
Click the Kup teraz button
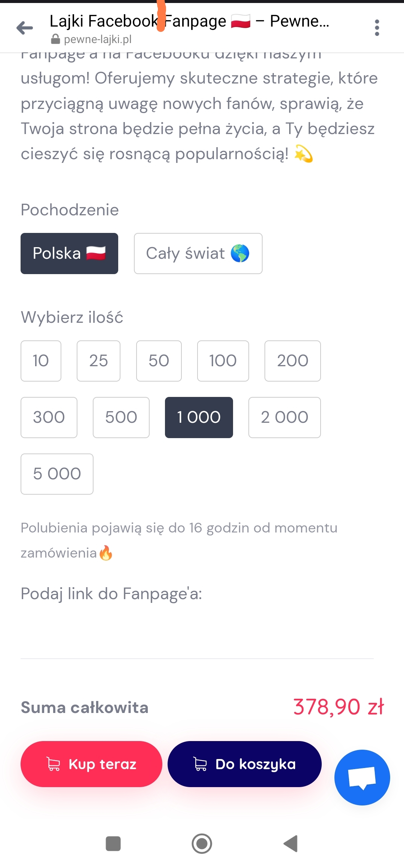(91, 764)
